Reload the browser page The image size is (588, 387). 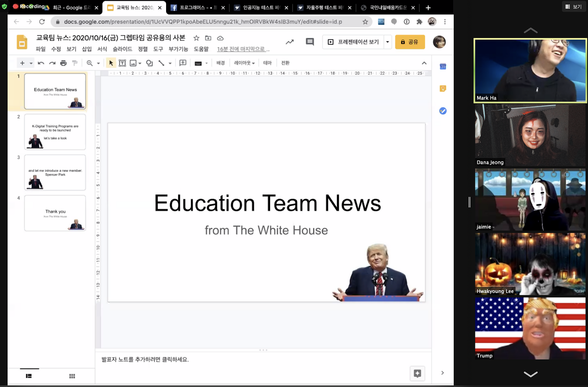click(42, 22)
